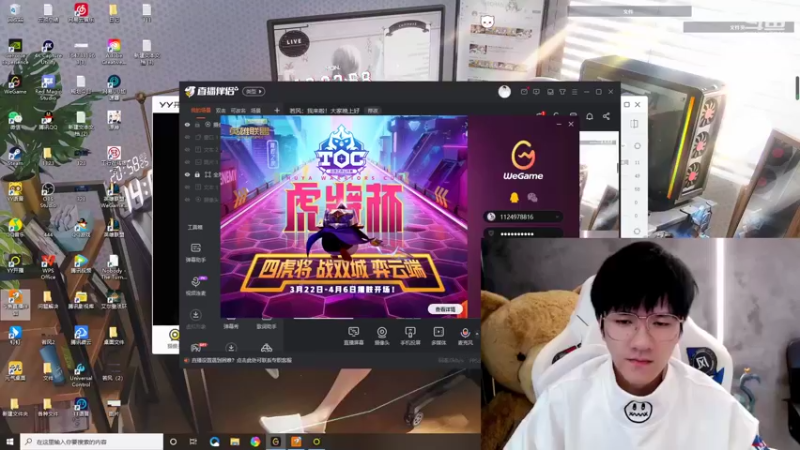The height and width of the screenshot is (450, 800).
Task: Add a 摄像头 camera source
Action: click(382, 336)
